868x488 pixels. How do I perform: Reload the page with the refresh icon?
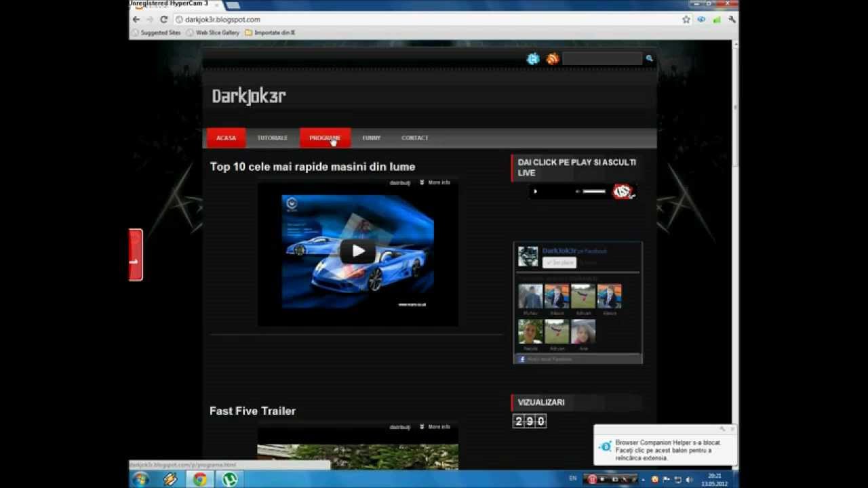pos(163,20)
